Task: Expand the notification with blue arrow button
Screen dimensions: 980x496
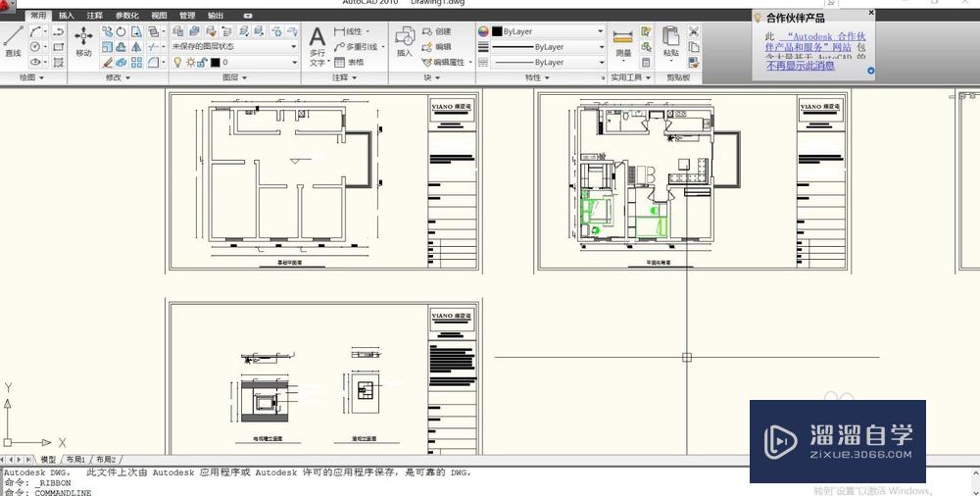Action: tap(870, 71)
